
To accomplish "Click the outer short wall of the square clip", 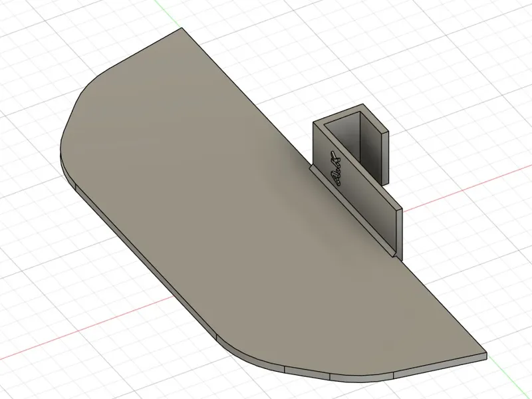I will pyautogui.click(x=385, y=158).
